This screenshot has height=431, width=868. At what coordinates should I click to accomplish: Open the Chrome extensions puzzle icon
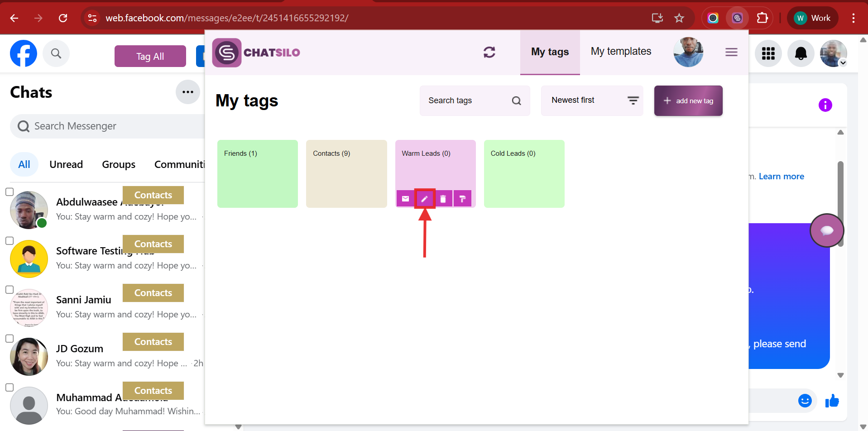tap(762, 18)
